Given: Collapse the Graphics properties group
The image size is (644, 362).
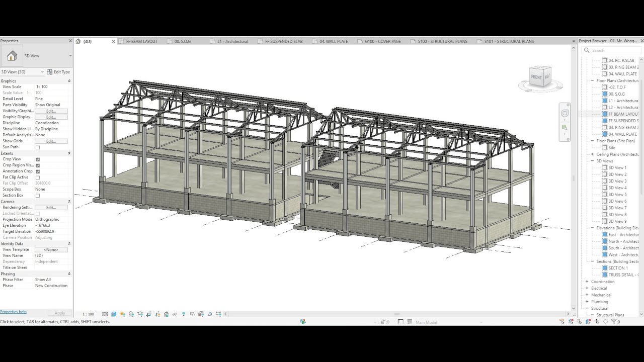Looking at the screenshot, I should (69, 81).
